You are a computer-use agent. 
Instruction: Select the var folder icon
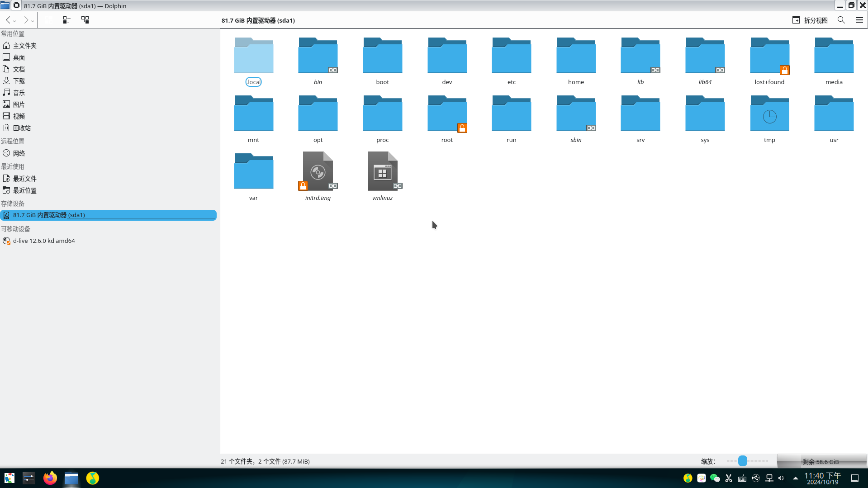click(253, 171)
